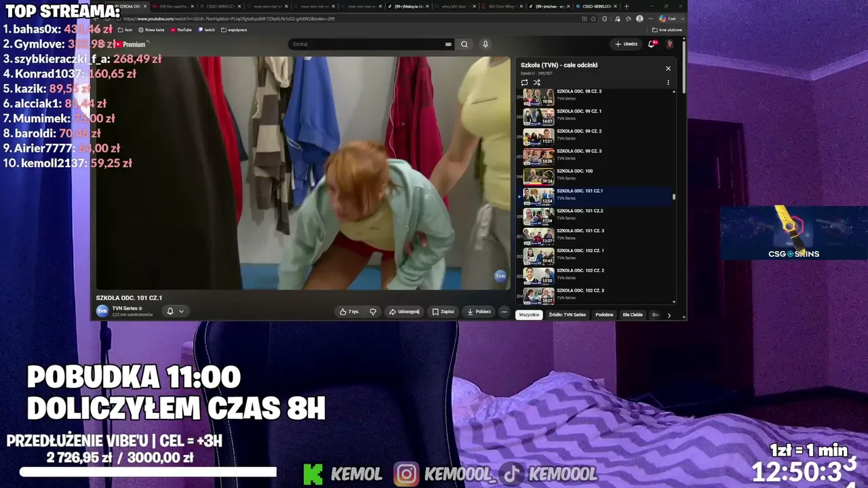Open the playlist three-dot options menu
Viewport: 868px width, 488px height.
point(668,83)
